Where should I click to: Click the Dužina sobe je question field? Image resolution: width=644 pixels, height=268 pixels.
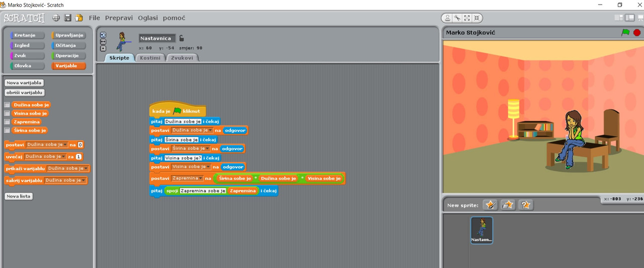(x=183, y=121)
